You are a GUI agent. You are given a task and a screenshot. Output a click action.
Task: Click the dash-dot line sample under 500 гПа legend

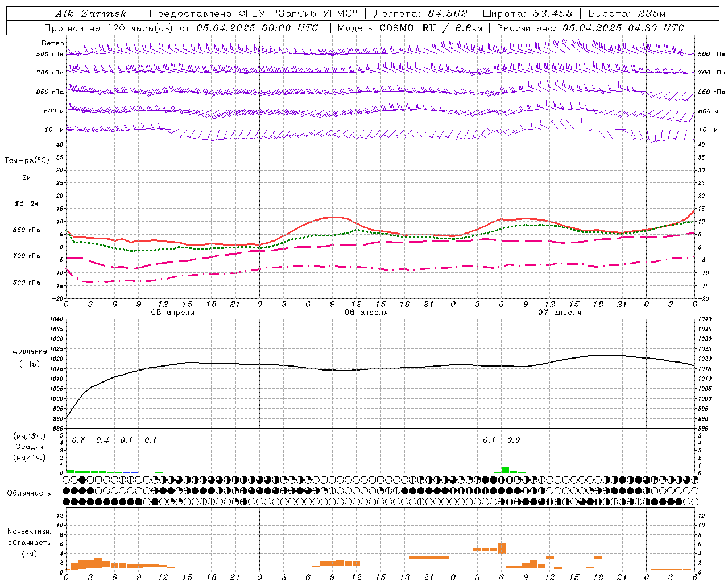(25, 289)
